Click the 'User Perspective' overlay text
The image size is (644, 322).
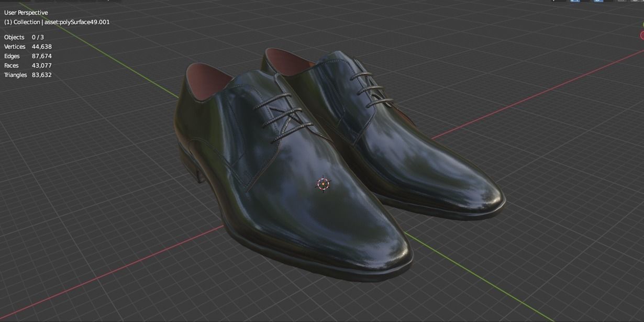26,13
